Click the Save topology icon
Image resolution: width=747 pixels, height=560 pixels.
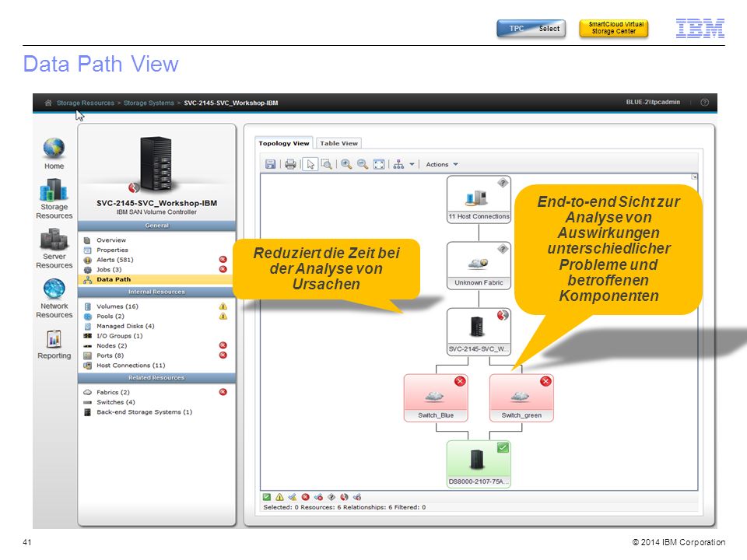[x=270, y=164]
